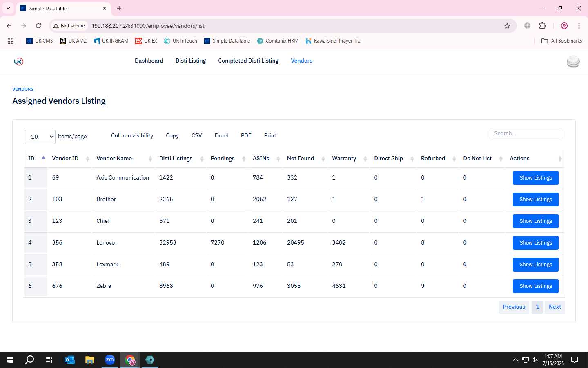Screen dimensions: 588x368
Task: Sort by Vendor Name column
Action: tap(123, 158)
